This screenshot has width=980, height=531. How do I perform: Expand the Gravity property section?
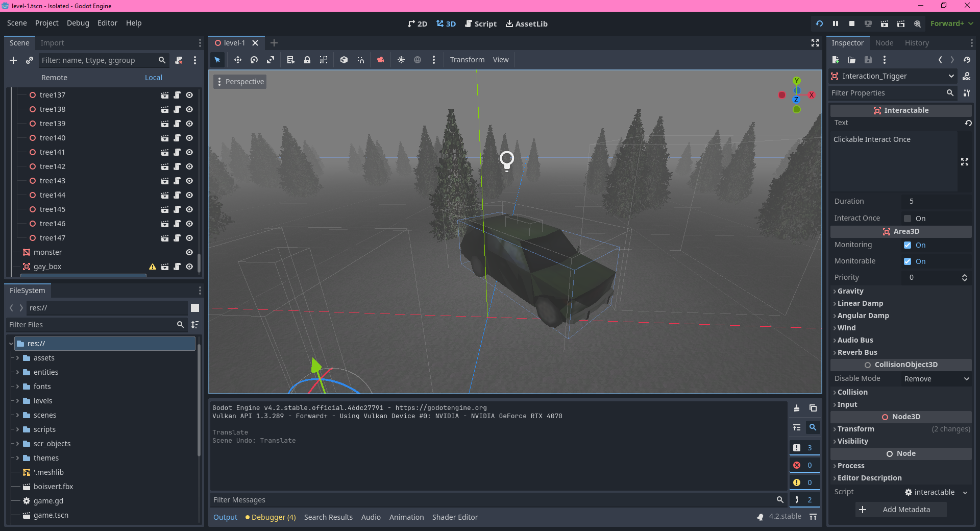850,291
